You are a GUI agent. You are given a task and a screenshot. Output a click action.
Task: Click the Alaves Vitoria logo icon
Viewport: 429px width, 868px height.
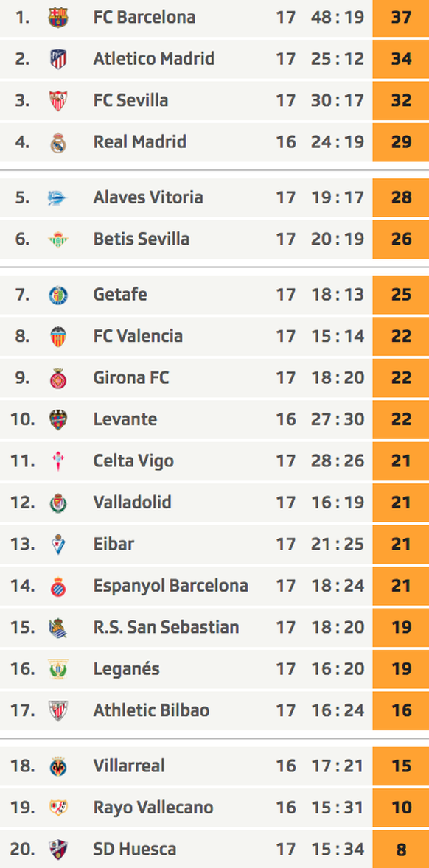(57, 197)
